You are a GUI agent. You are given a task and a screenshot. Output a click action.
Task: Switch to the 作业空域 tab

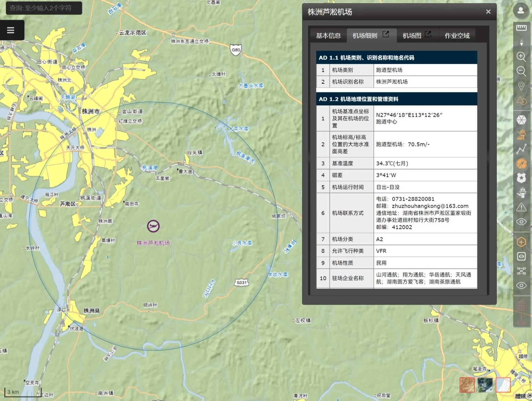(457, 36)
